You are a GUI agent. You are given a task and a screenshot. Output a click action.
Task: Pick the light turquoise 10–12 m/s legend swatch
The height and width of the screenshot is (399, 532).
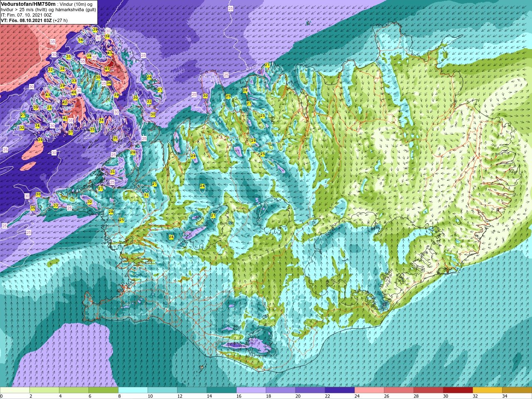pos(163,390)
